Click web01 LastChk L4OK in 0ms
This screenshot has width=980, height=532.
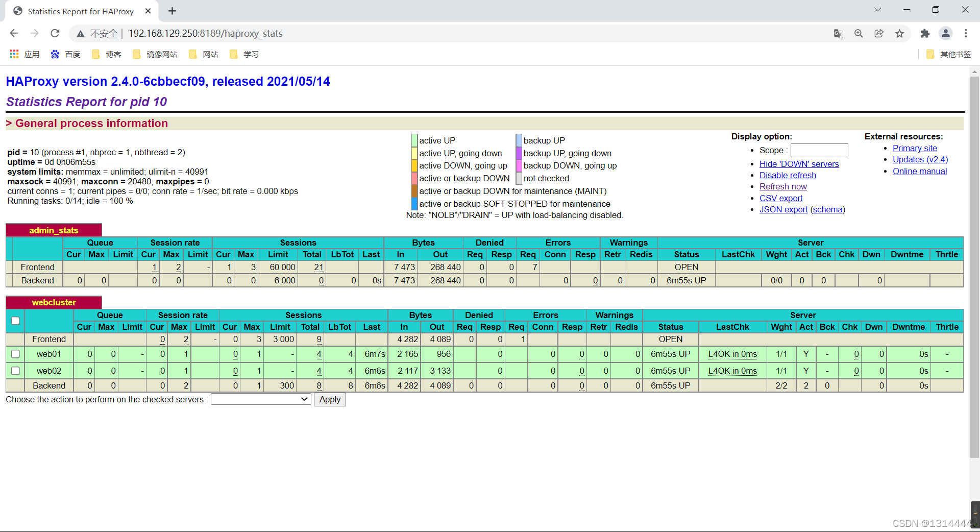click(x=732, y=354)
